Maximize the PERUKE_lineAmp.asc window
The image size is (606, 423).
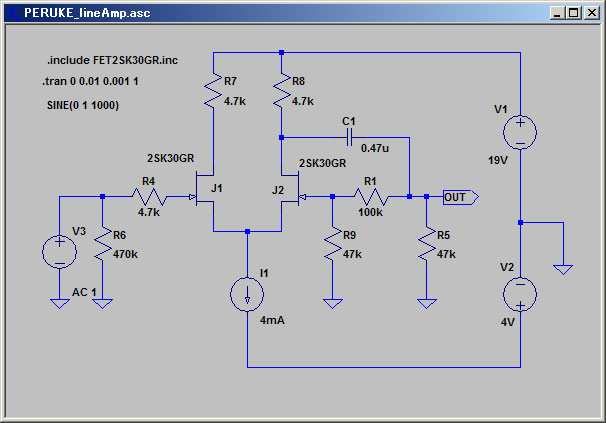tap(574, 13)
